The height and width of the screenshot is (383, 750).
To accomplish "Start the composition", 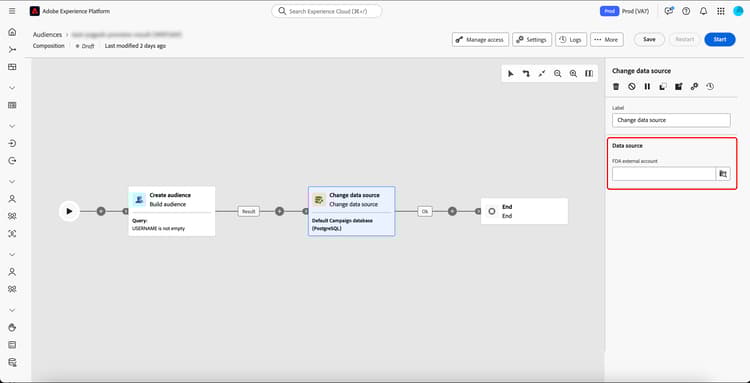I will (x=720, y=39).
